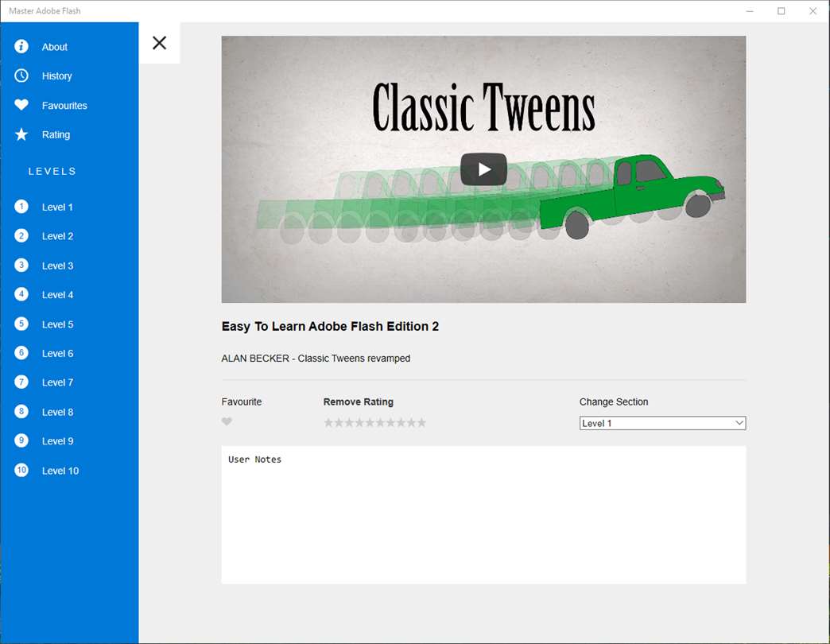
Task: Toggle the grey Favourite heart
Action: tap(227, 421)
